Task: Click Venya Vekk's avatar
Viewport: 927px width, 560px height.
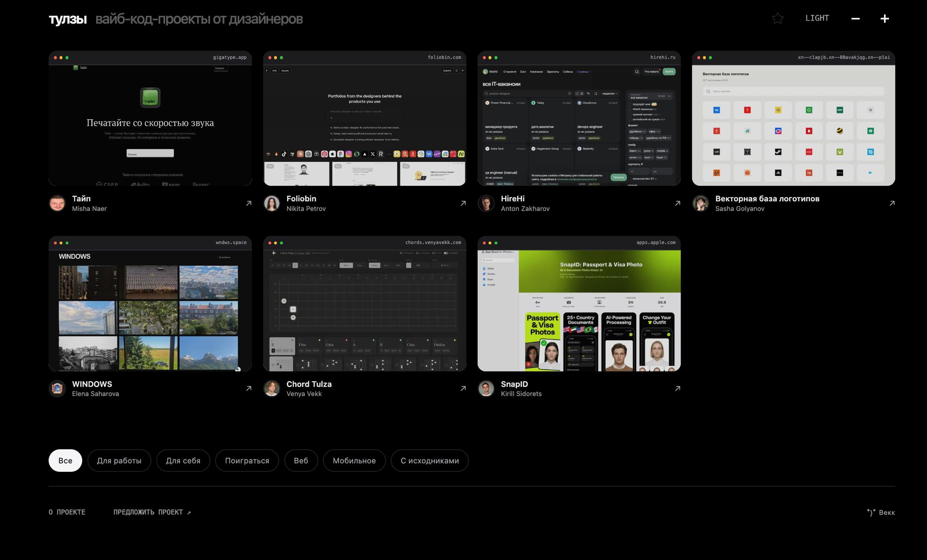Action: 272,388
